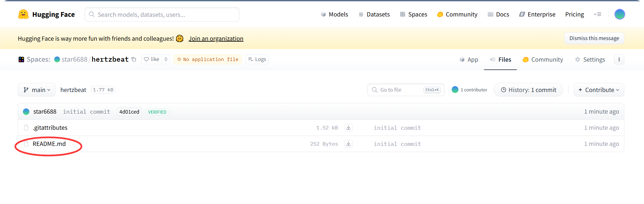The image size is (644, 204).
Task: Open the Contribute dropdown
Action: point(599,90)
